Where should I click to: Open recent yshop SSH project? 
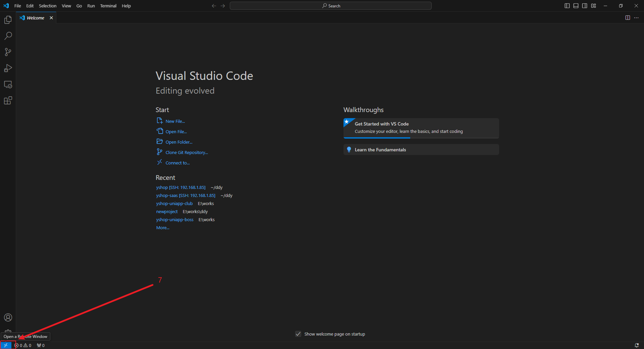click(x=181, y=188)
